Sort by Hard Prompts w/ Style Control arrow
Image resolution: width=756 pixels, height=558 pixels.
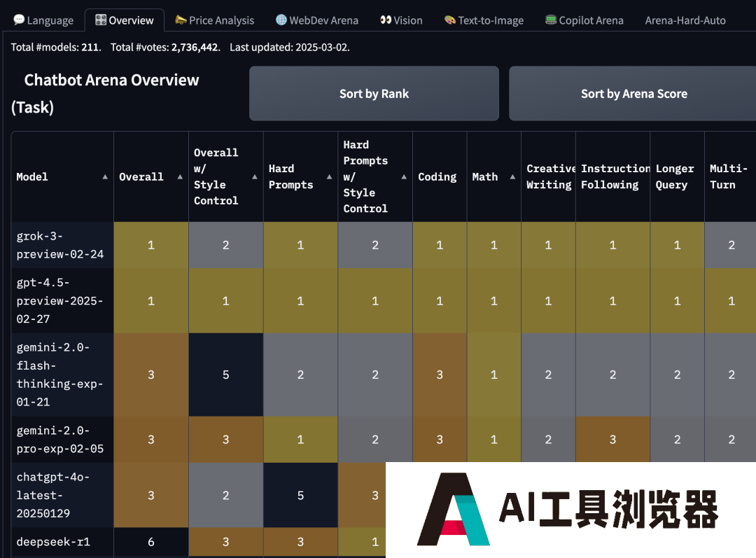point(404,177)
